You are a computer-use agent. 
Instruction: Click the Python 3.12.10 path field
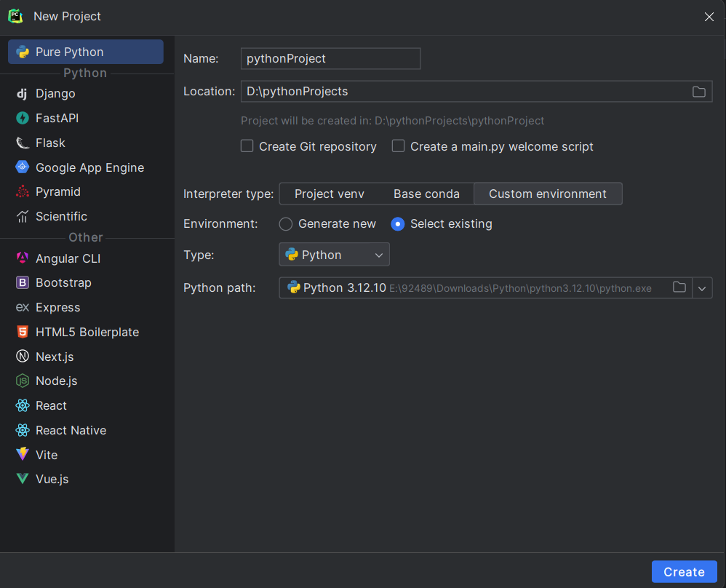486,287
